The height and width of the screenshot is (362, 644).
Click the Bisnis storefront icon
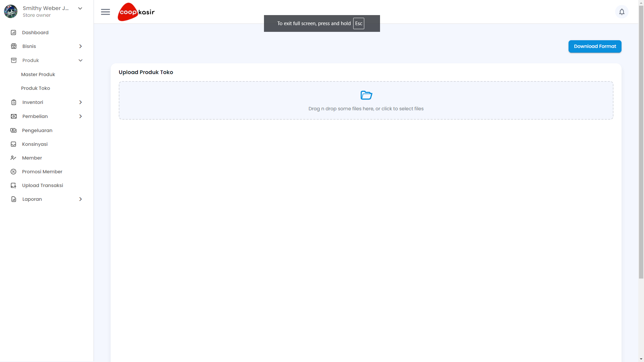point(13,46)
